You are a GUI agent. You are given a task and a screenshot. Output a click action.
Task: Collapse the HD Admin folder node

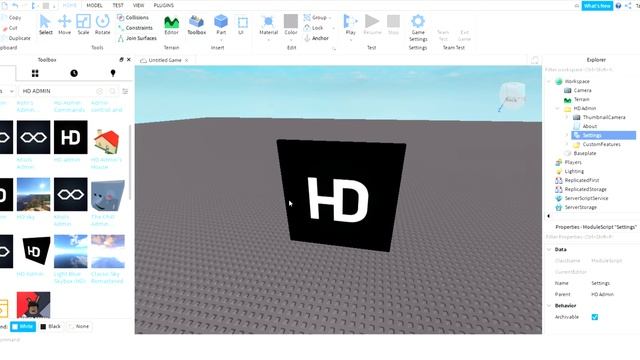[558, 109]
